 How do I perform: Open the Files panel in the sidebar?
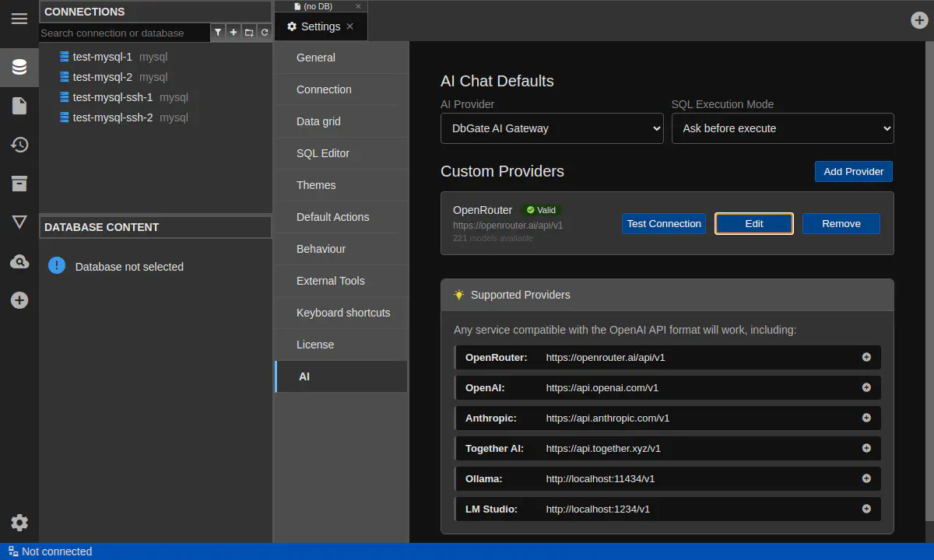(19, 106)
